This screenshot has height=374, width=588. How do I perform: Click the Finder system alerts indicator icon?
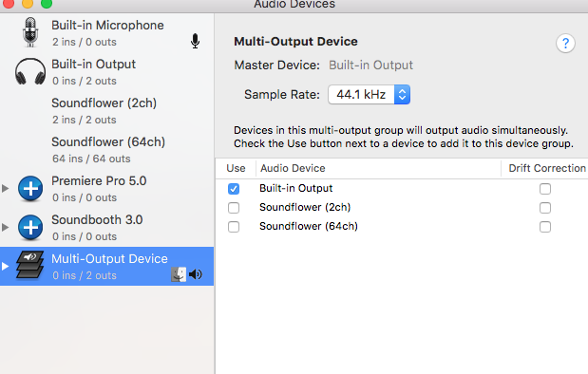click(x=179, y=274)
